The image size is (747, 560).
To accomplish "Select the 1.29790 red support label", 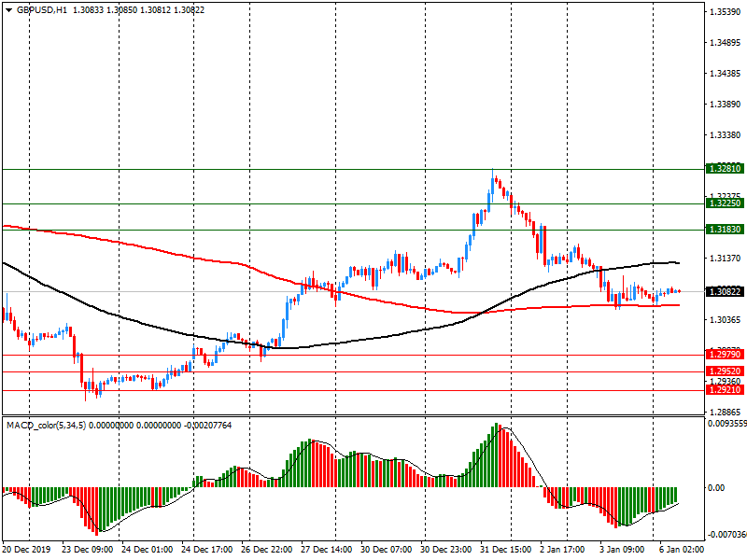I will (x=726, y=355).
